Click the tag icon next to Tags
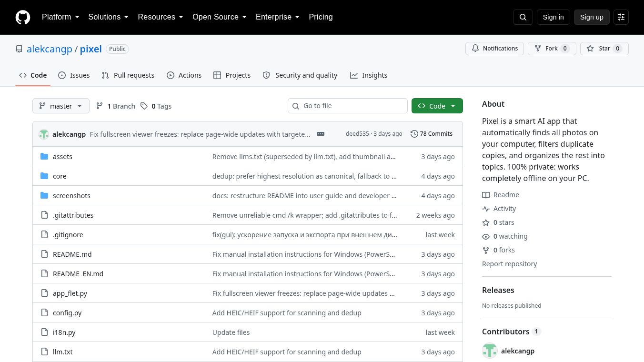Viewport: 644px width, 362px height. pos(144,106)
